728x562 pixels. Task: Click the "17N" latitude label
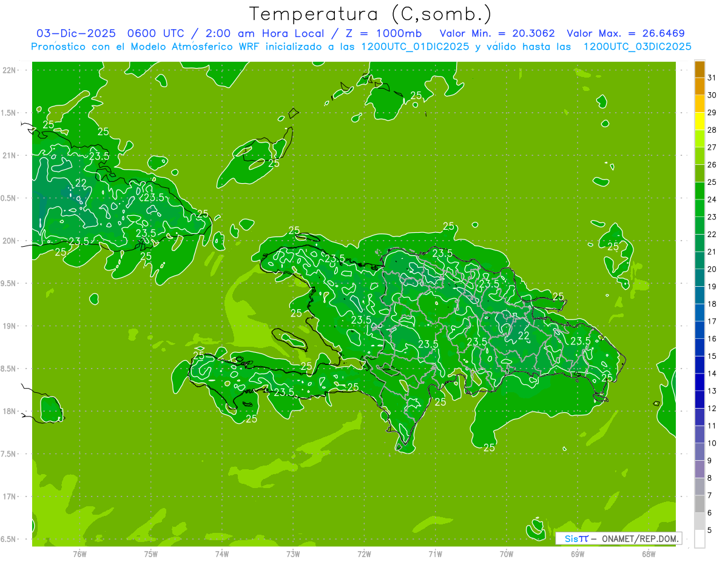pyautogui.click(x=10, y=497)
